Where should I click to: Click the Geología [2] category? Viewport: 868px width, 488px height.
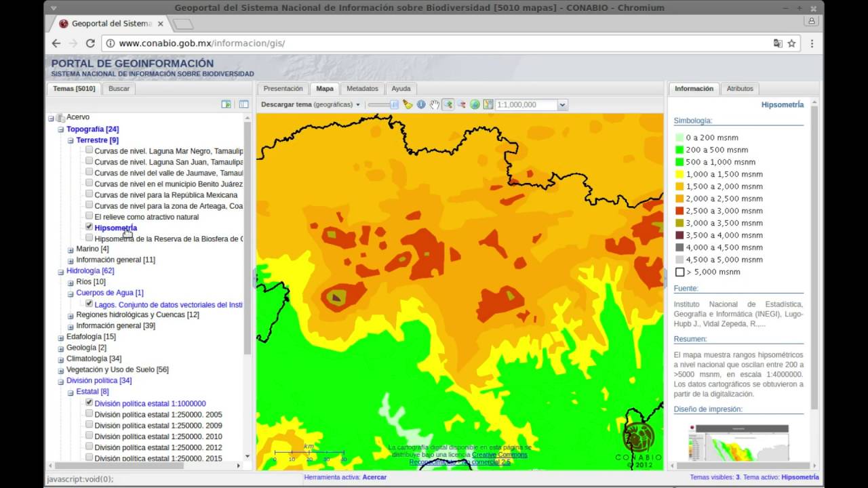coord(86,348)
